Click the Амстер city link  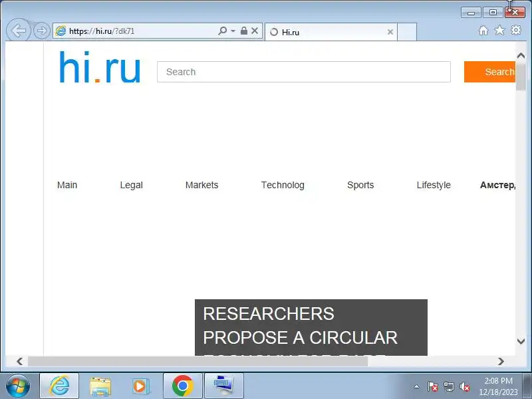(x=497, y=185)
